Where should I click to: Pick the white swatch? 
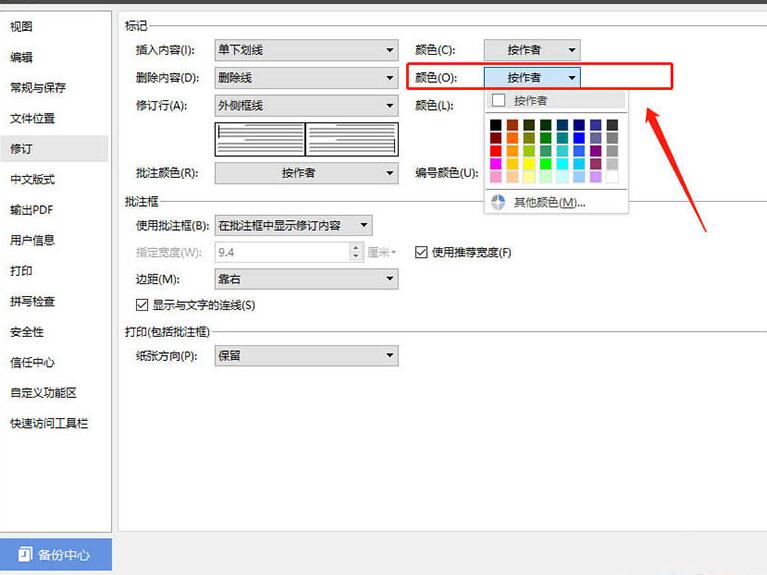612,176
